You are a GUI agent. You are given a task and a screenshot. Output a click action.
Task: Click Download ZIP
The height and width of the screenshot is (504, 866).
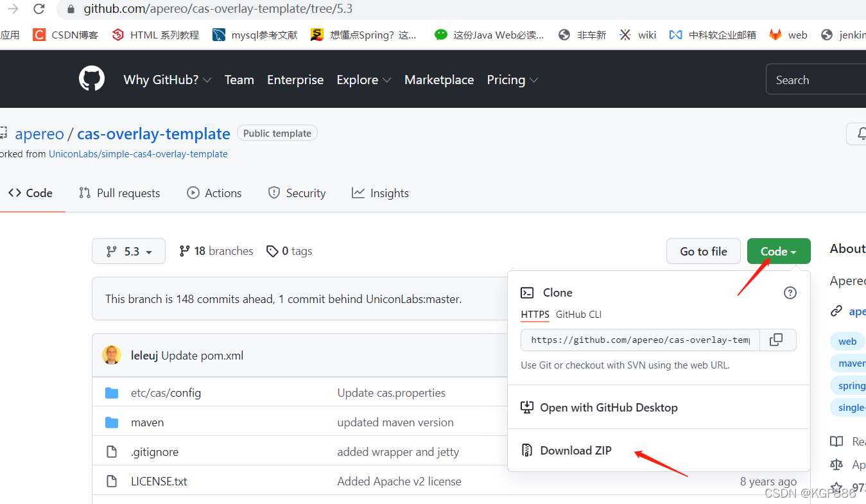click(575, 451)
